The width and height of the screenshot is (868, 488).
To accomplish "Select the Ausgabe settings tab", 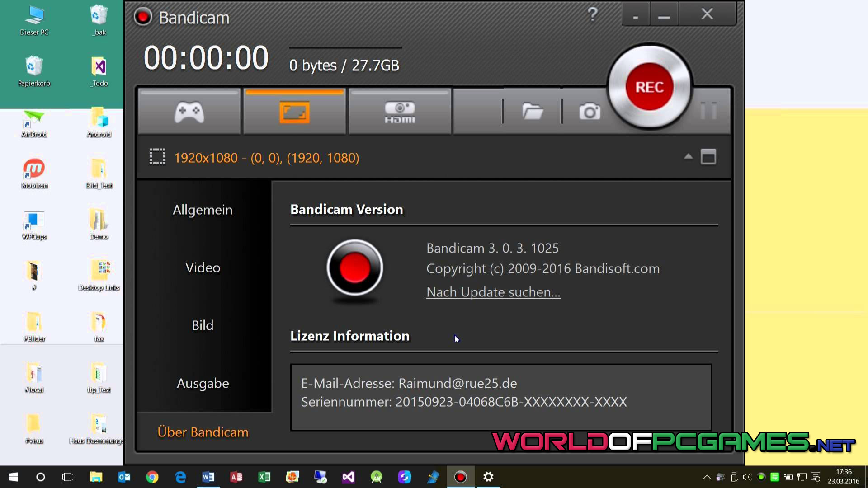I will pyautogui.click(x=203, y=383).
